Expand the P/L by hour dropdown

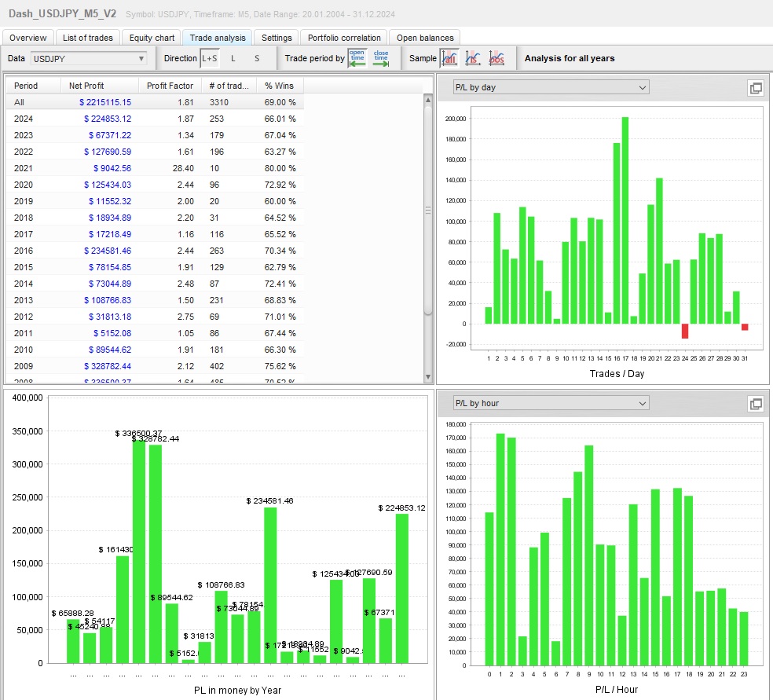[x=550, y=403]
